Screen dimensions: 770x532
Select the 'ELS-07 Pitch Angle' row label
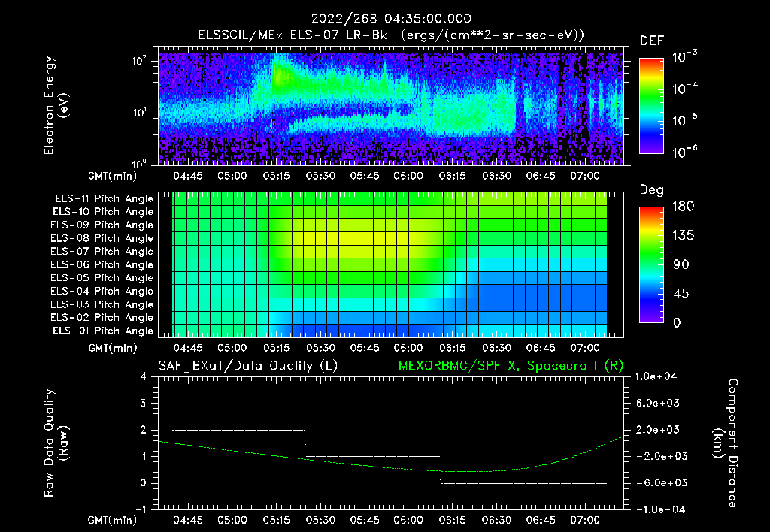coord(102,251)
